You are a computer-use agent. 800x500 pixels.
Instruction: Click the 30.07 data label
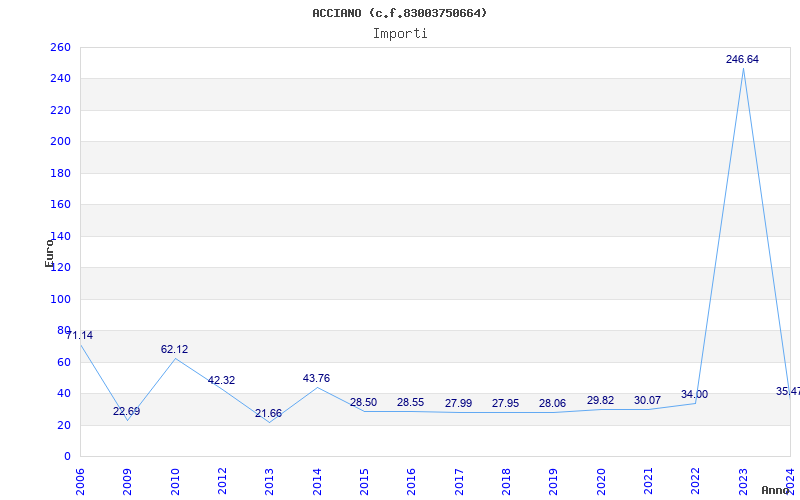[647, 401]
